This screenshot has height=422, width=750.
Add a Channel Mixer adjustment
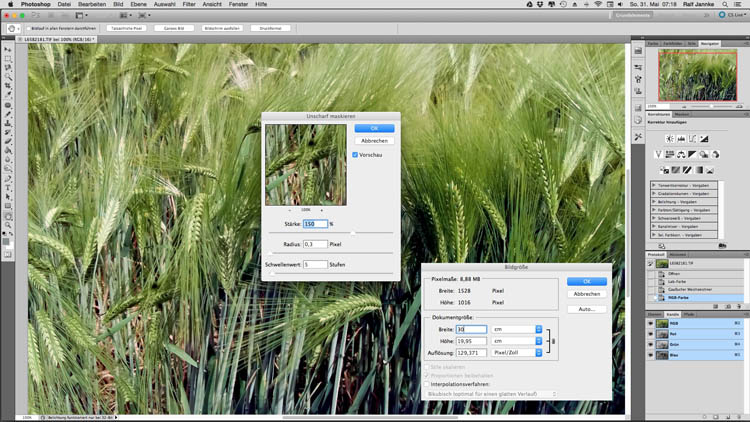(x=716, y=154)
